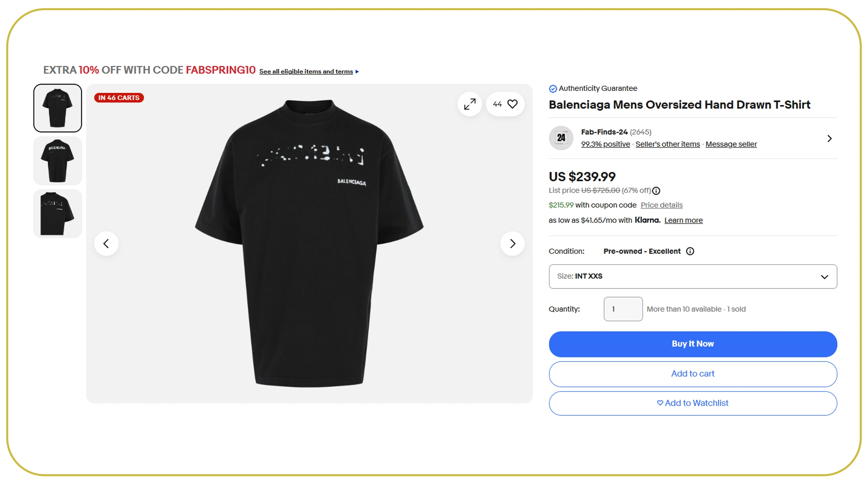Open the Fab-Finds-24 seller logo
Viewport: 868px width, 484px height.
[x=561, y=138]
